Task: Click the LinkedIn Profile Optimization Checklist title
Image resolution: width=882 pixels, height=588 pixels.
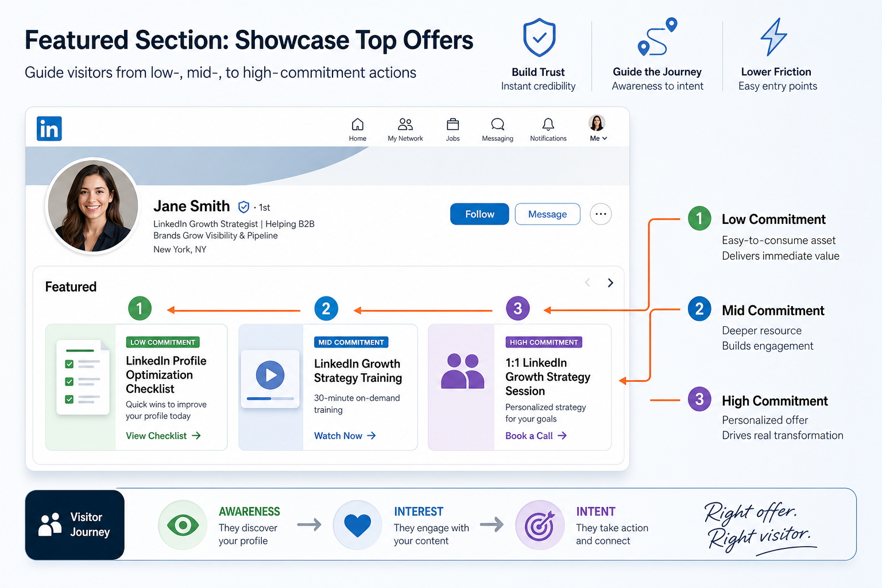Action: [x=166, y=374]
